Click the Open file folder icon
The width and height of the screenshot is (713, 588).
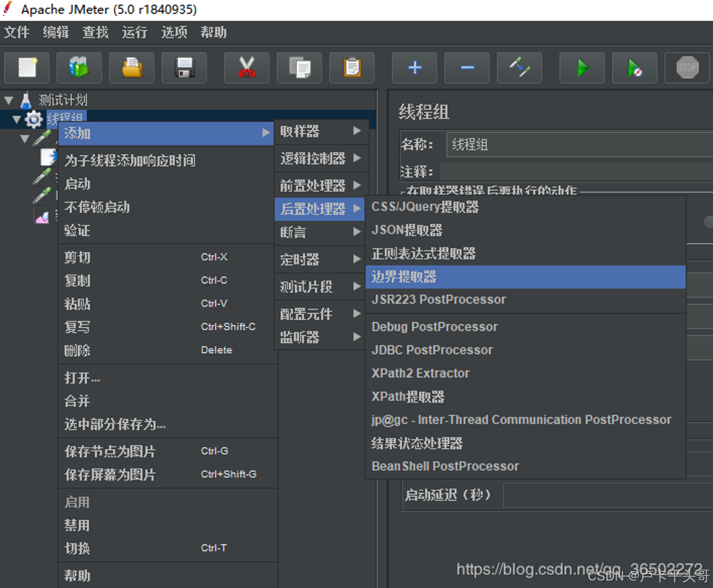132,68
